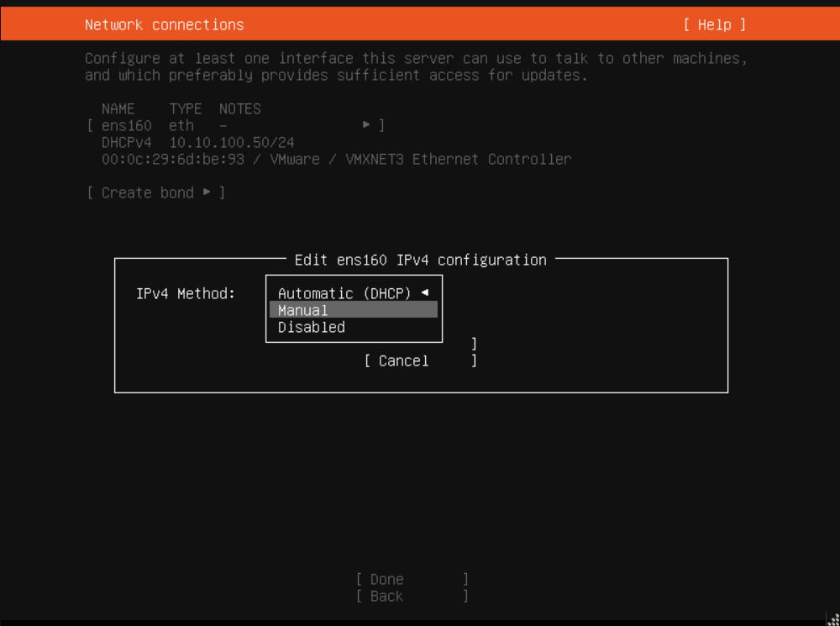Click MAC address 00:0c:29:6d:be:93 line
840x626 pixels.
coord(337,159)
